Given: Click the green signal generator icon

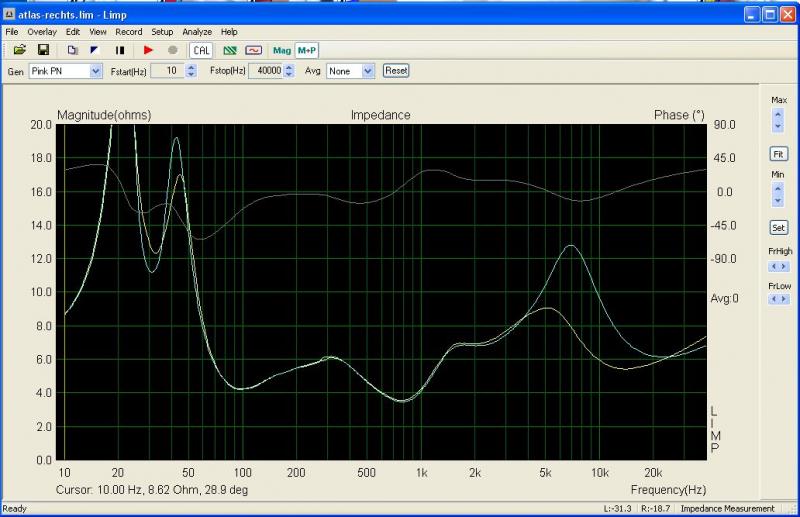Looking at the screenshot, I should click(x=230, y=49).
